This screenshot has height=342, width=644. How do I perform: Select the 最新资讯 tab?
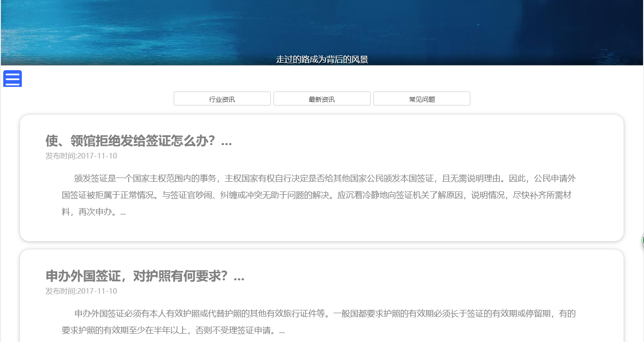[x=322, y=99]
